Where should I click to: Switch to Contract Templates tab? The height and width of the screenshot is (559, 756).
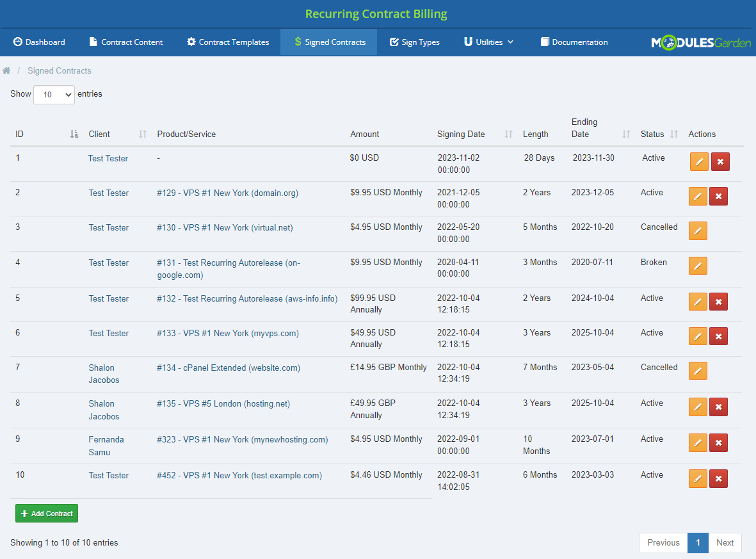(228, 42)
